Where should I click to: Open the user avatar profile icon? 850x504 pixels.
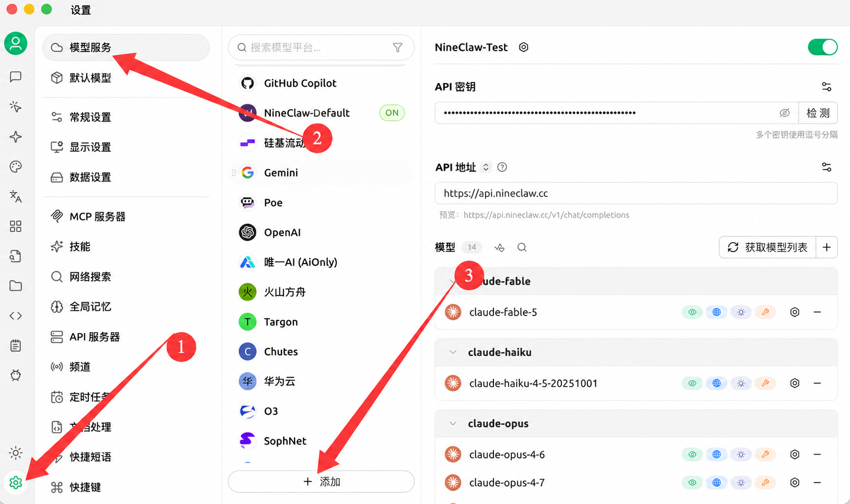pos(16,43)
